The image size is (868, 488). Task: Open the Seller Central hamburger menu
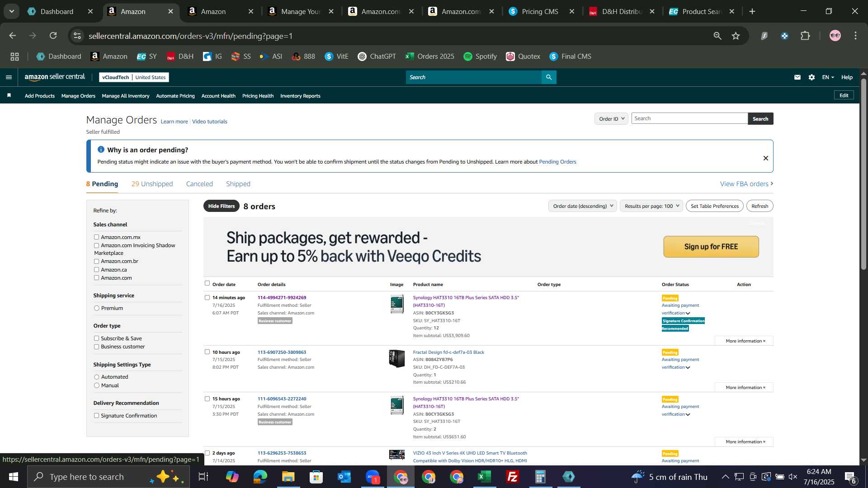[x=9, y=77]
